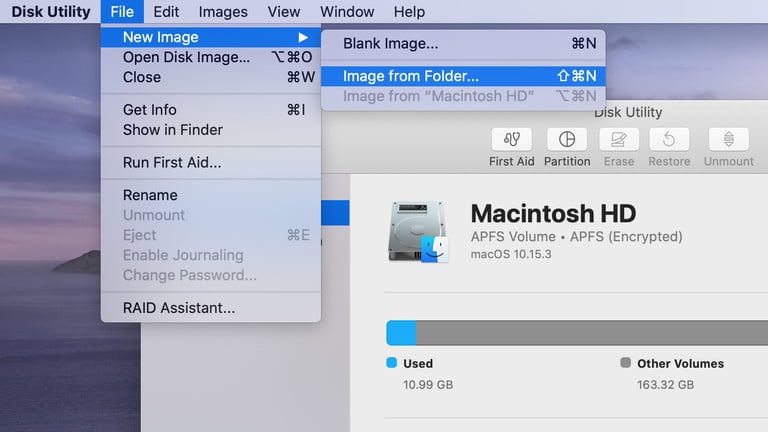The height and width of the screenshot is (432, 768).
Task: Click dimmed Change Password... item
Action: pos(211,275)
